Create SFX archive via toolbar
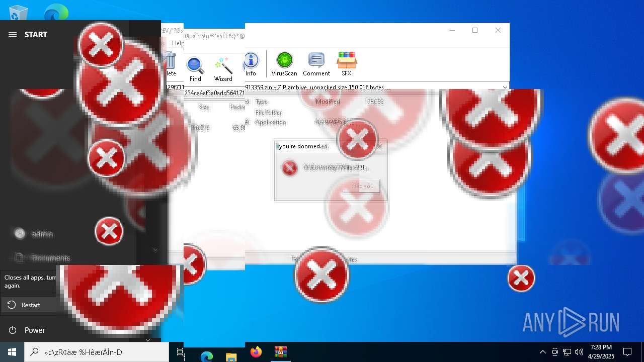Viewport: 644px width, 362px height. 347,64
